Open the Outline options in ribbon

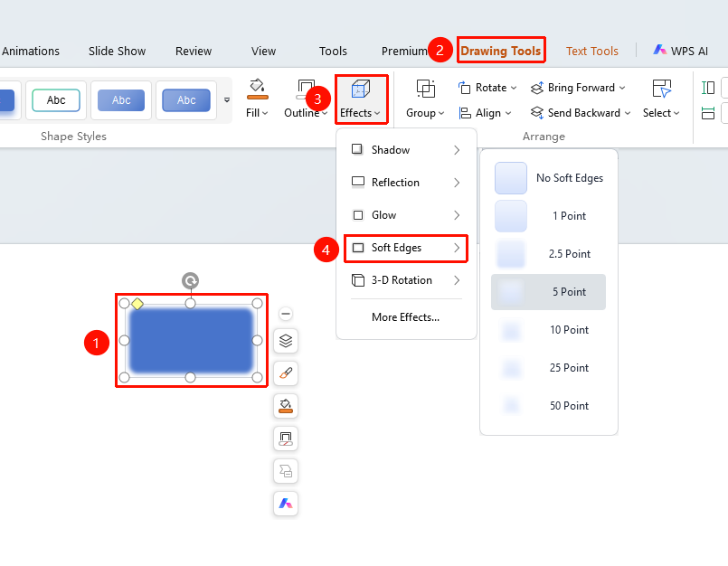tap(306, 99)
